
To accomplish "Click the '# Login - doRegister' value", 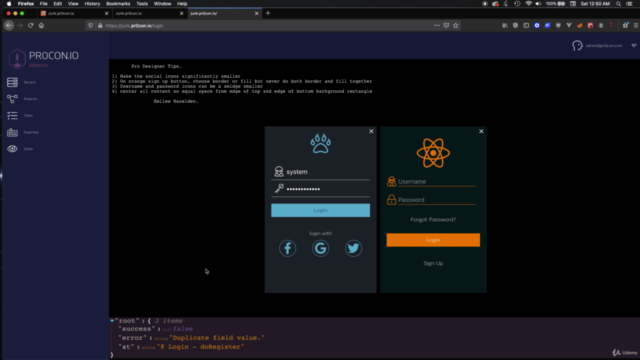I will tap(200, 347).
